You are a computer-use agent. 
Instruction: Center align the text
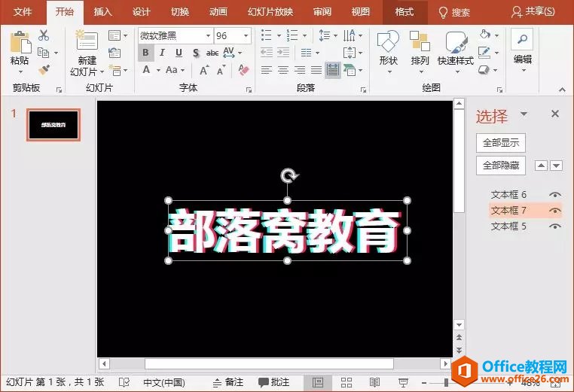[283, 70]
